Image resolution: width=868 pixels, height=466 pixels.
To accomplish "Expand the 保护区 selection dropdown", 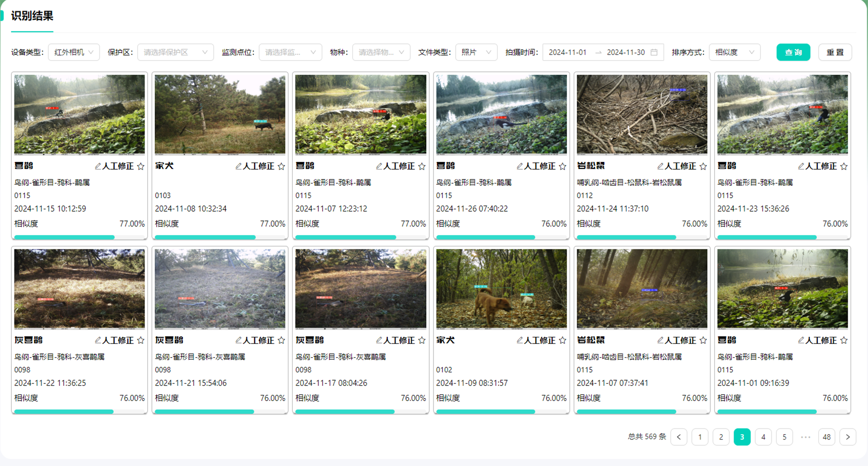I will point(175,52).
